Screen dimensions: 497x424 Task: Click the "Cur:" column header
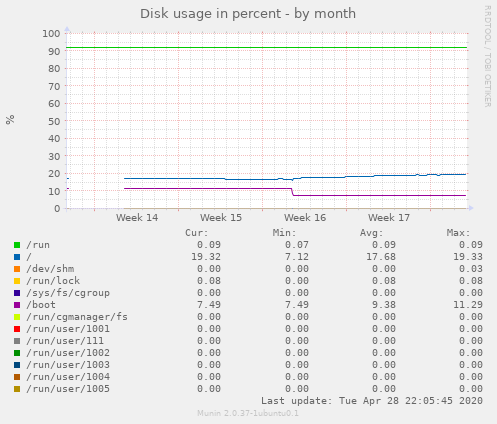click(x=197, y=233)
